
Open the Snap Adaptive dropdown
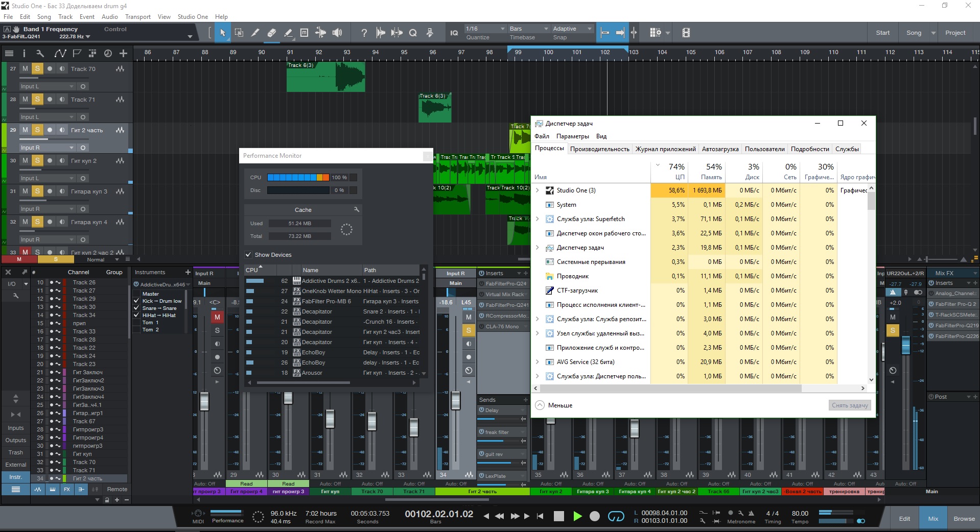point(572,29)
